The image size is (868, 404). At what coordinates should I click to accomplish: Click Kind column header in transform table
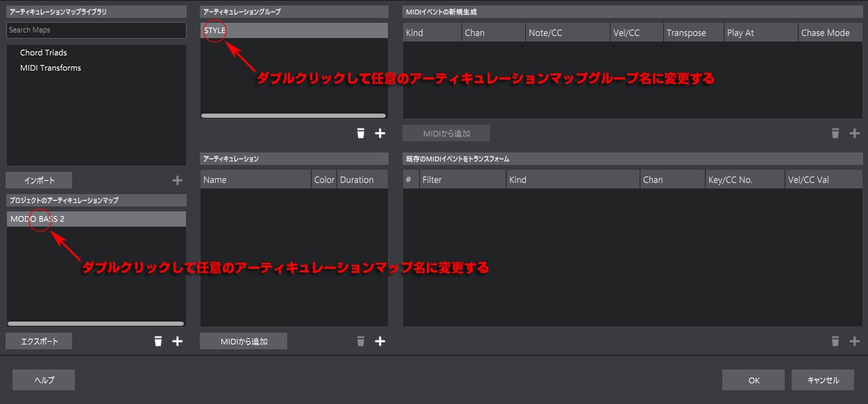pos(572,180)
